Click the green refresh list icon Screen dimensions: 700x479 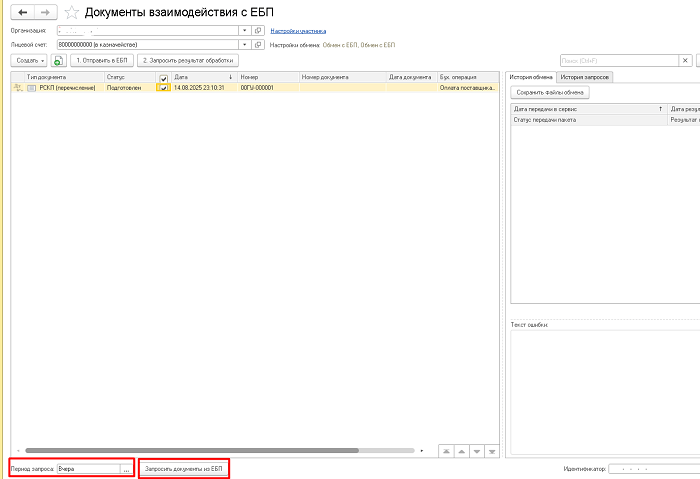[59, 61]
